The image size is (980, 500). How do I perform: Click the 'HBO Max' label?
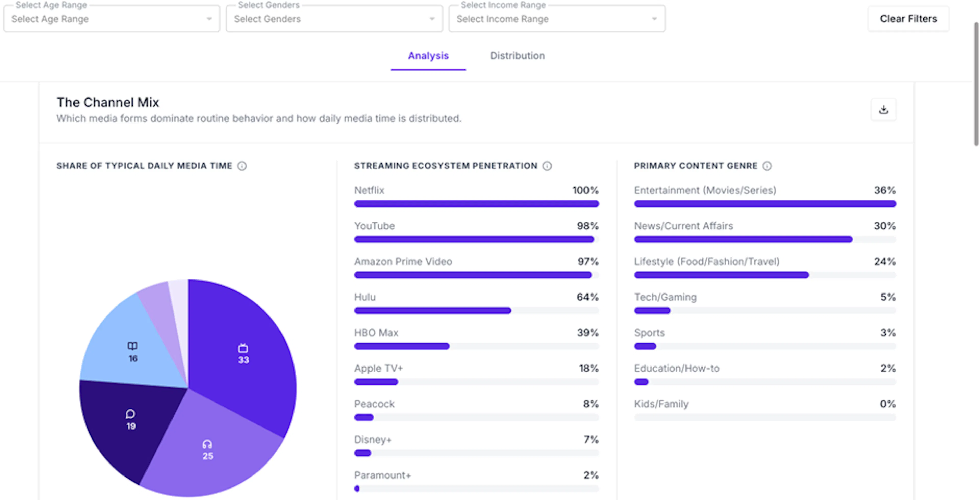point(376,333)
